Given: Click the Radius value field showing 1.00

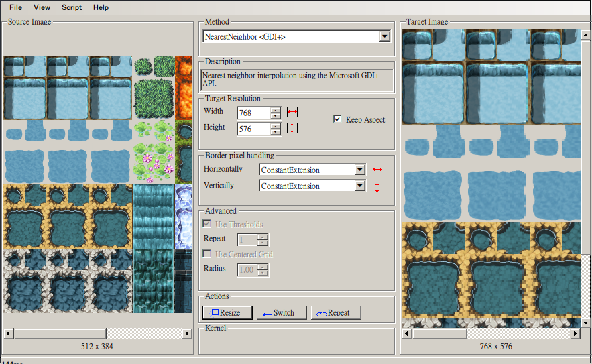Looking at the screenshot, I should point(247,270).
